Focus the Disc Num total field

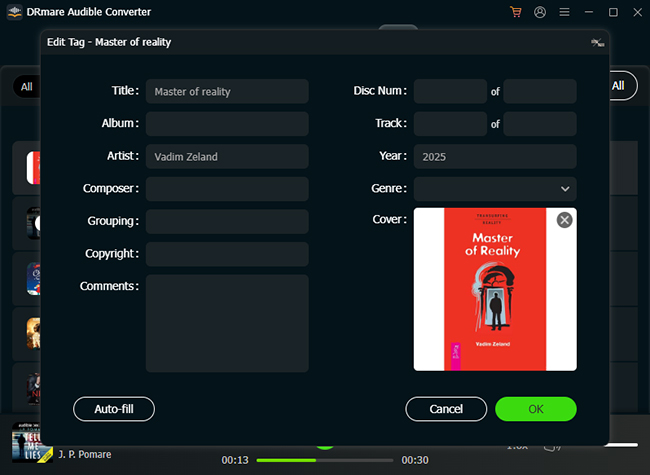540,91
